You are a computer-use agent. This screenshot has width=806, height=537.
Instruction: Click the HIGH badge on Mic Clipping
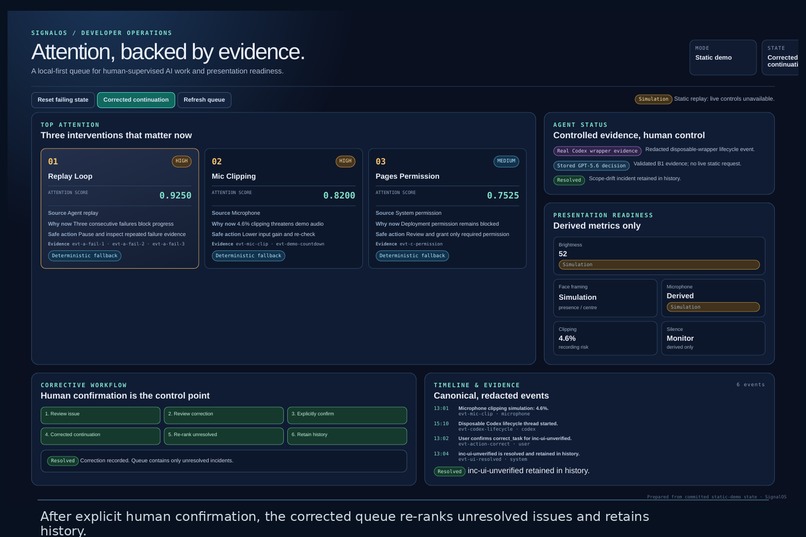[x=345, y=161]
